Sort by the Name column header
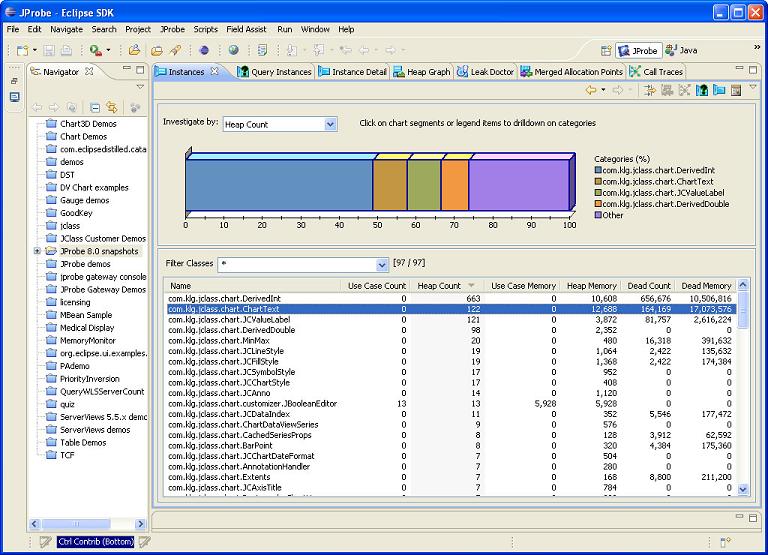Screen dimensions: 768x555 [x=253, y=286]
